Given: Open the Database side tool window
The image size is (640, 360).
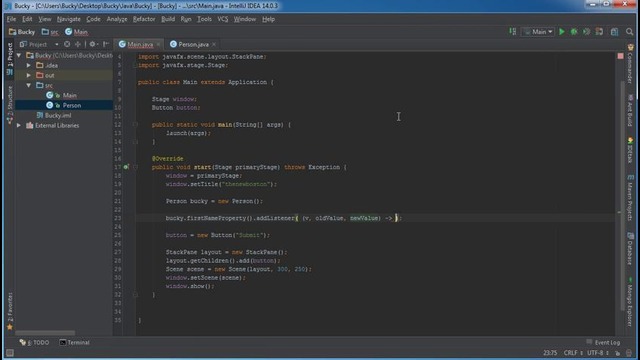Looking at the screenshot, I should point(630,249).
